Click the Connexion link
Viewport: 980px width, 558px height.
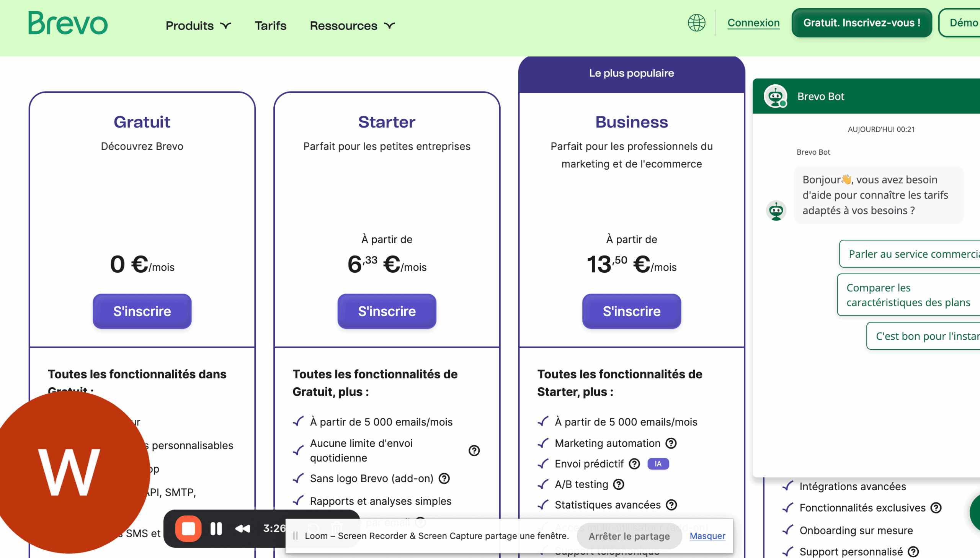(753, 23)
